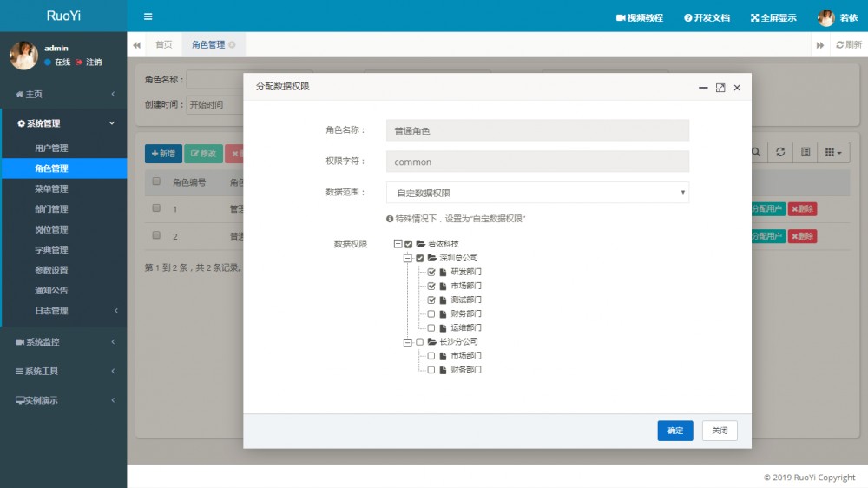The height and width of the screenshot is (488, 868).
Task: Click the 若依科技 folder icon
Action: click(x=421, y=244)
